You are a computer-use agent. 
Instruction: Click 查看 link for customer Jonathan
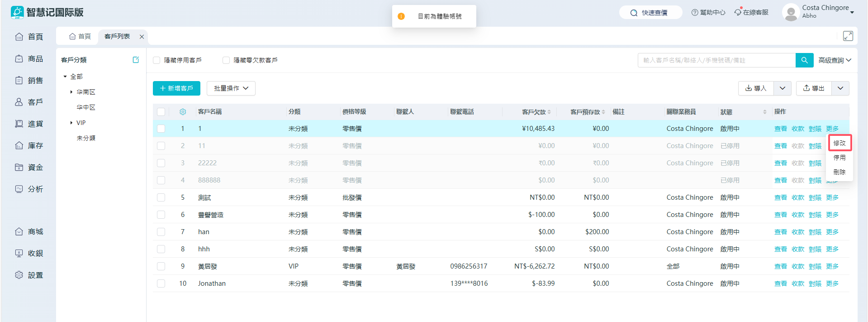780,284
